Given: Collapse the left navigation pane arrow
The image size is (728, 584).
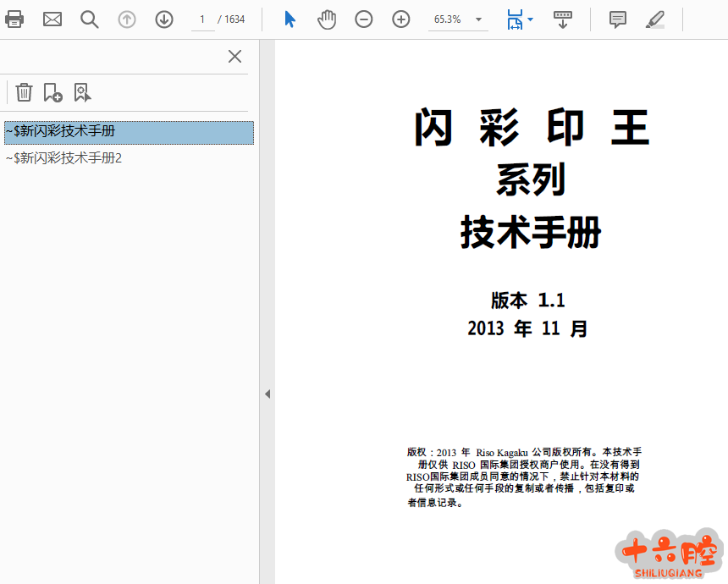Looking at the screenshot, I should point(267,394).
